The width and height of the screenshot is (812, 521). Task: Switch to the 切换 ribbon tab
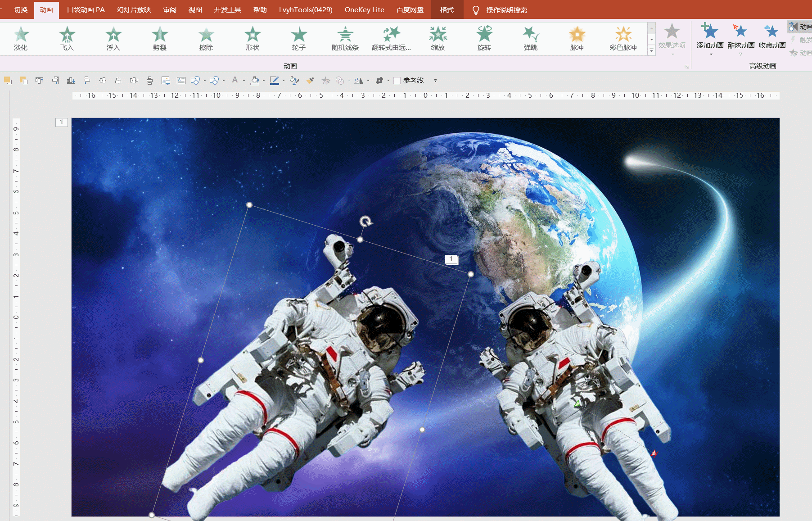coord(21,9)
